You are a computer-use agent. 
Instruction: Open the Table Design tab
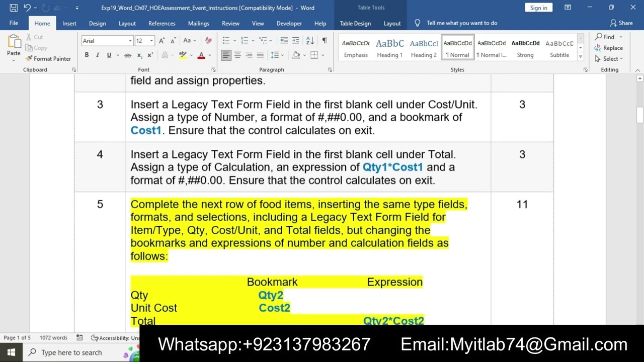pos(355,23)
